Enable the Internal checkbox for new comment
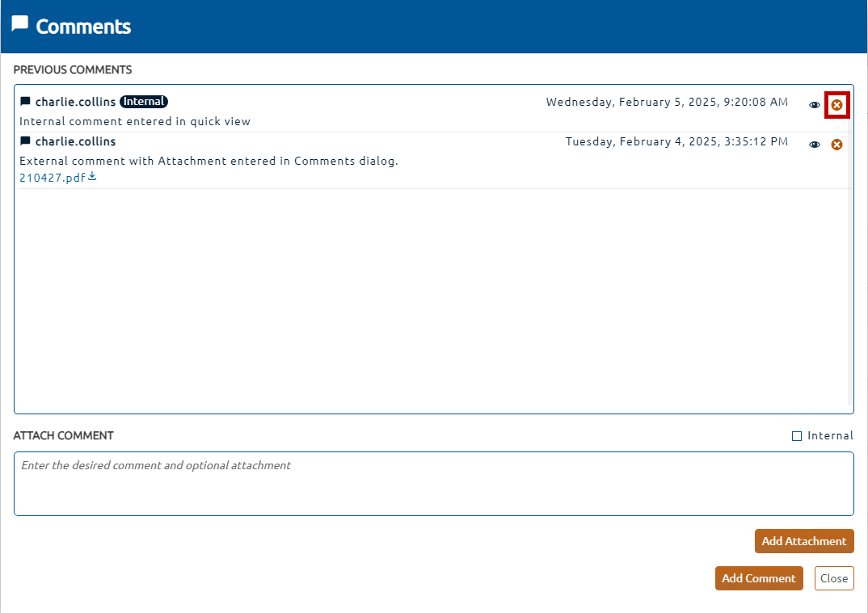 [x=797, y=436]
